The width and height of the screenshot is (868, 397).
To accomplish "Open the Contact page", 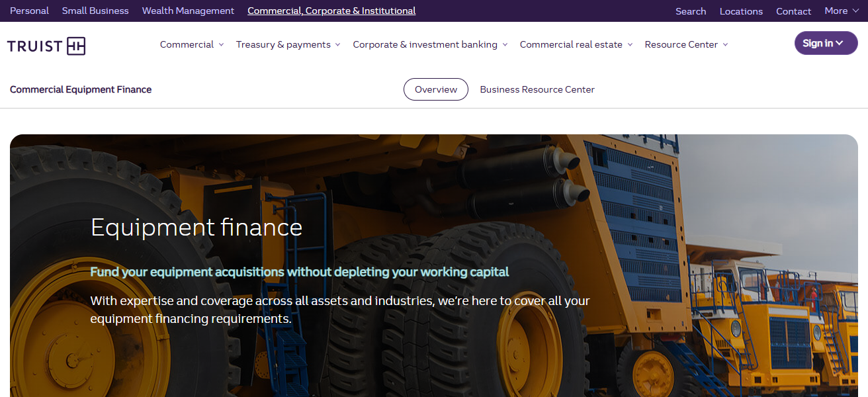I will tap(793, 11).
